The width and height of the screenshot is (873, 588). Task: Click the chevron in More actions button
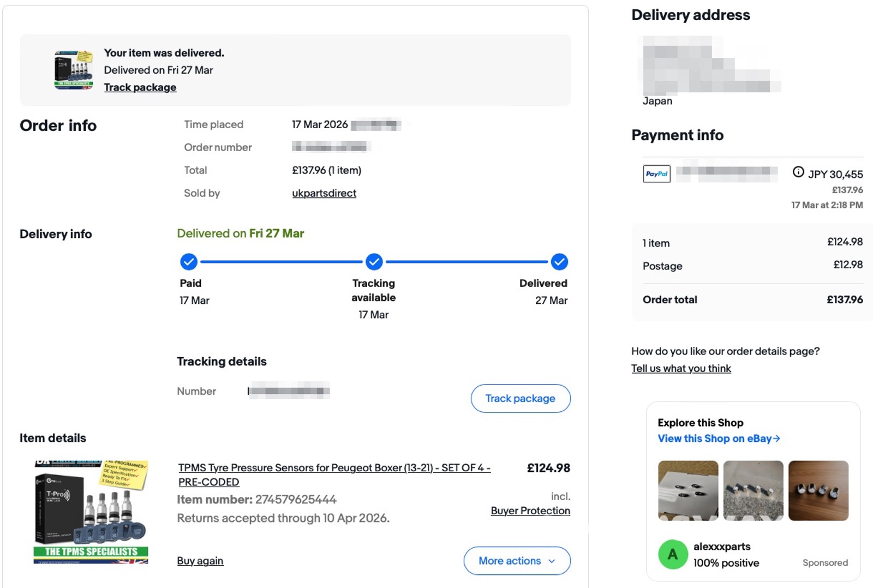click(552, 561)
